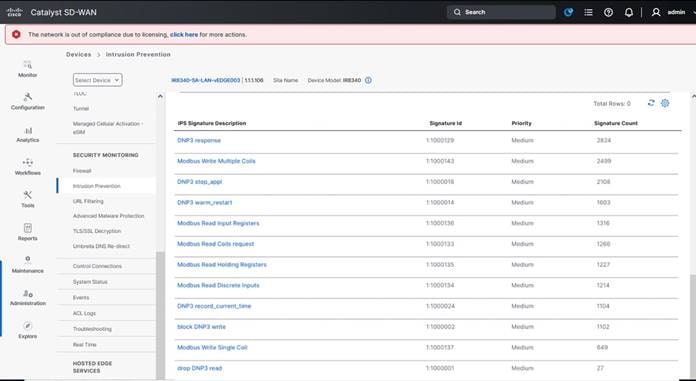Open Modbus Write Single Coil signature

pyautogui.click(x=212, y=347)
